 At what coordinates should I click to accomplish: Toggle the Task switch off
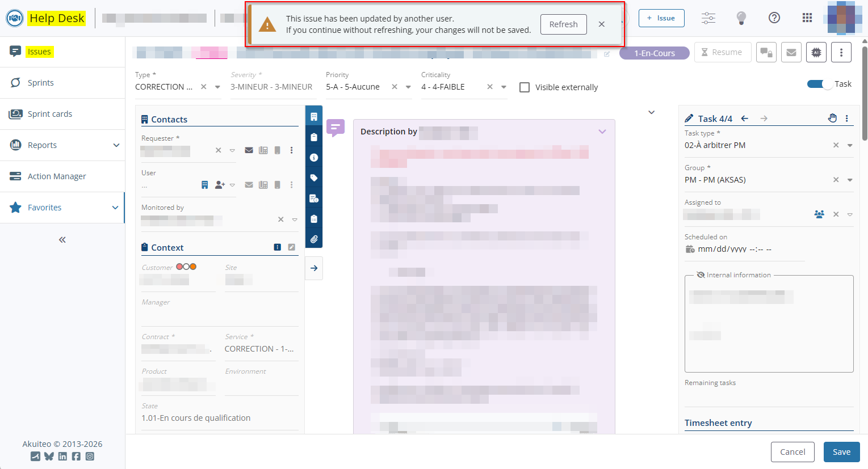coord(819,84)
